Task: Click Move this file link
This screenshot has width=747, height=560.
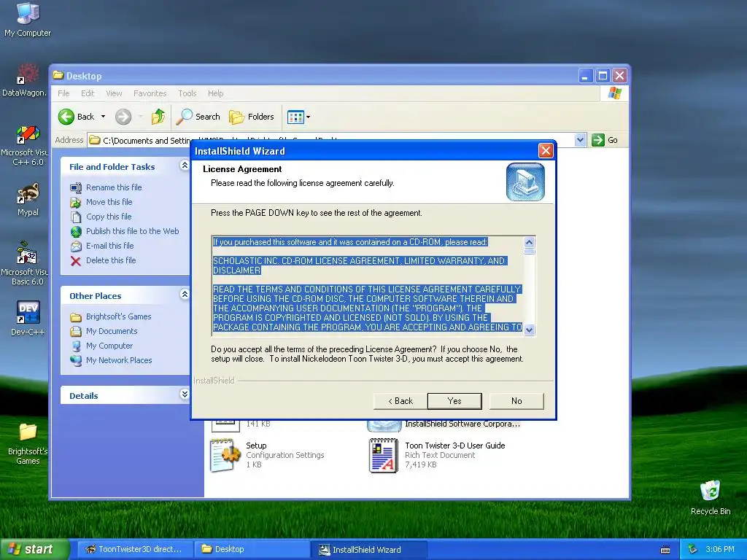Action: coord(109,202)
